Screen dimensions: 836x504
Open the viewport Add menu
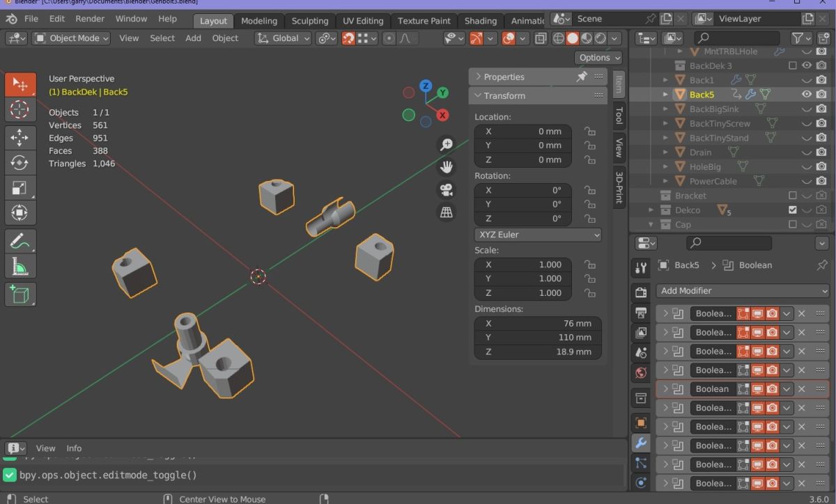[x=193, y=38]
